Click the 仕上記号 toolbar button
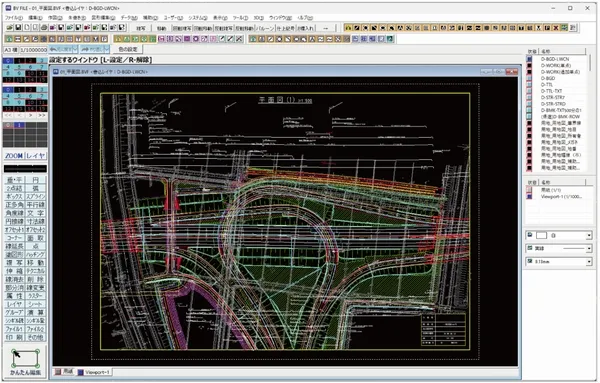600x383 pixels. pos(285,28)
